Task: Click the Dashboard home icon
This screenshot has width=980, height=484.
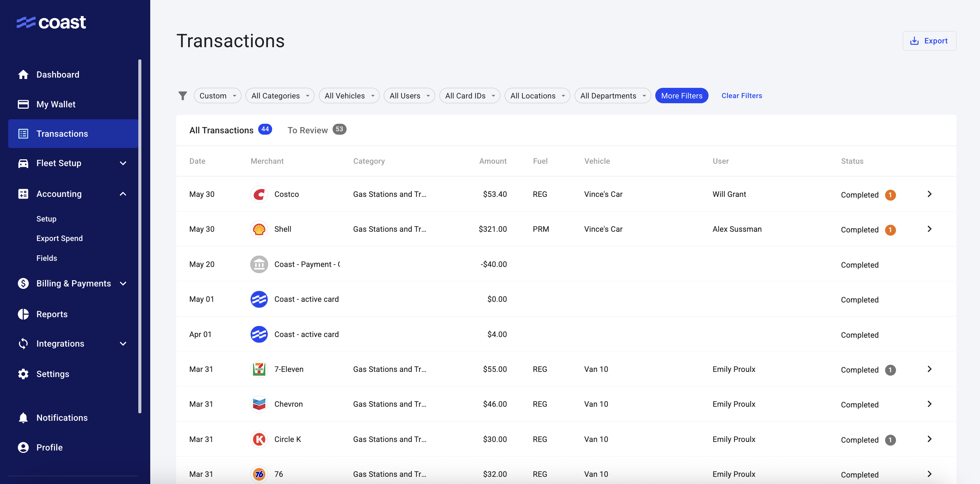Action: point(23,75)
